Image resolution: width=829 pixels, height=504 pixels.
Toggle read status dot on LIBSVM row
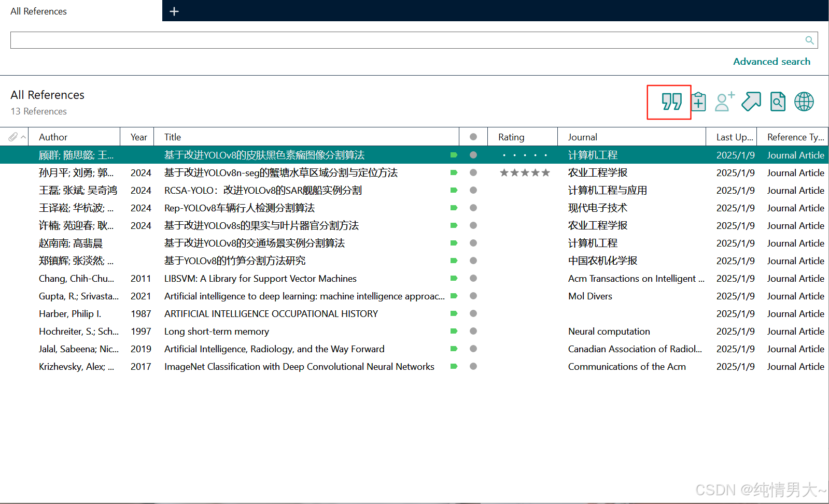coord(473,278)
